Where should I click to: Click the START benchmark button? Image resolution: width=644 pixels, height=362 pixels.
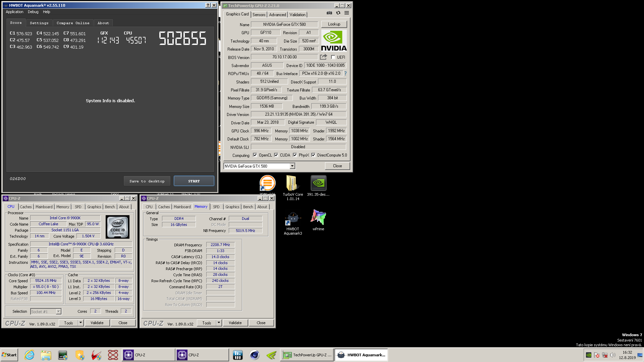coord(194,181)
